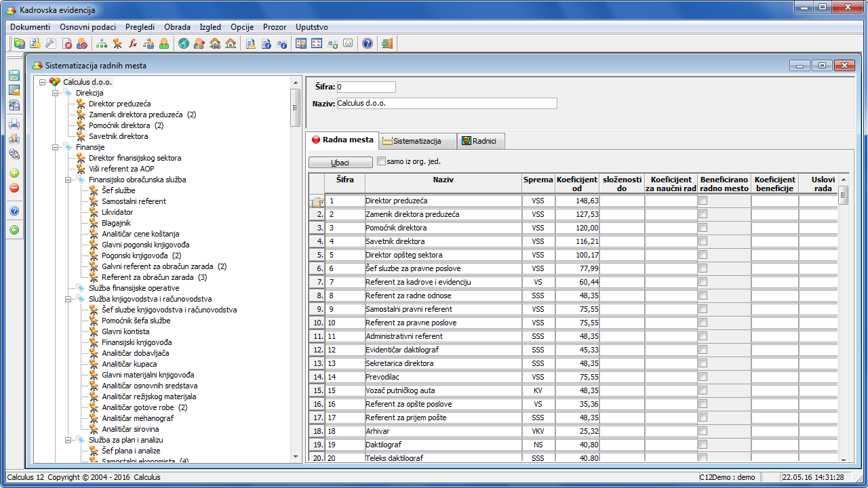
Task: Open the Pregledi menu
Action: coord(140,27)
